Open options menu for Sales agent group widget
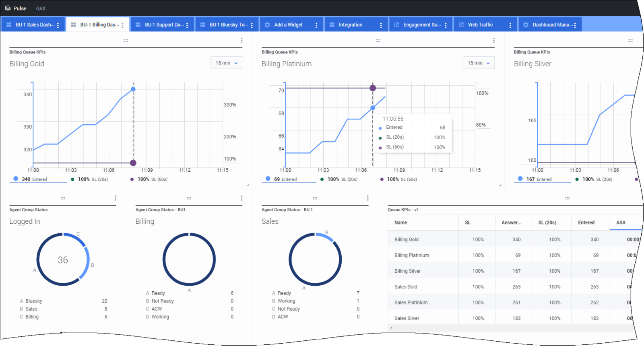The height and width of the screenshot is (346, 644). point(367,198)
